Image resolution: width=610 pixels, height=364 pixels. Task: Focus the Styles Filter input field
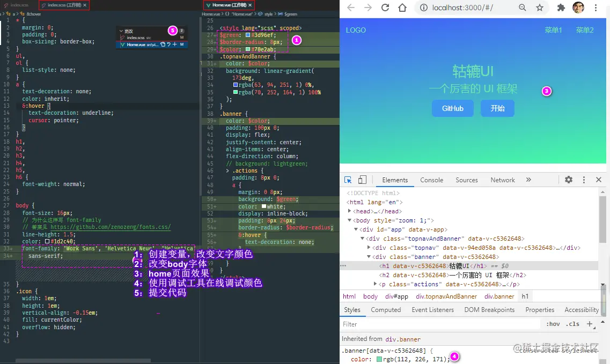click(440, 324)
